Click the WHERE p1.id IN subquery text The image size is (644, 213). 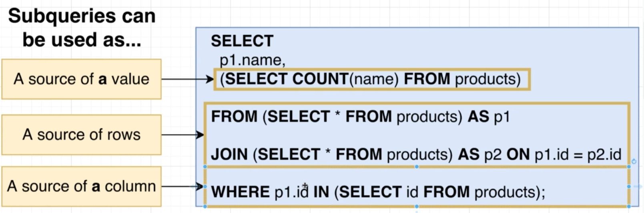[x=377, y=192]
